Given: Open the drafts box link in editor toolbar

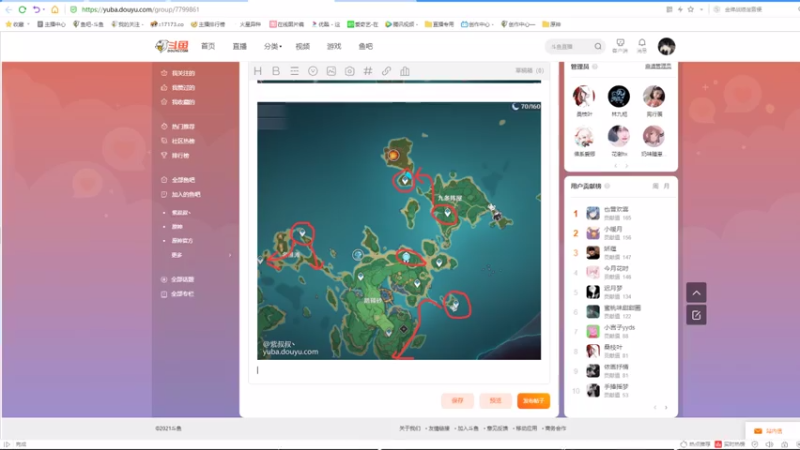Looking at the screenshot, I should click(530, 70).
